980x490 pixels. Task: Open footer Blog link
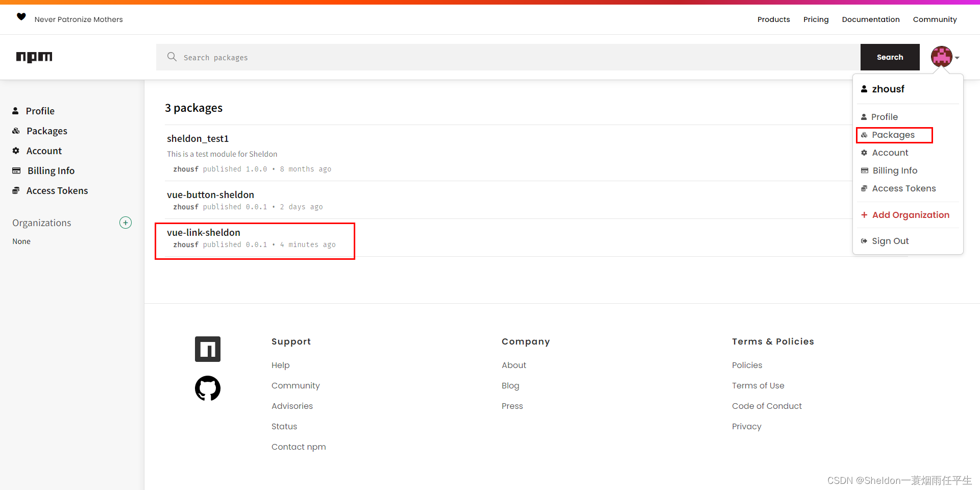[510, 385]
